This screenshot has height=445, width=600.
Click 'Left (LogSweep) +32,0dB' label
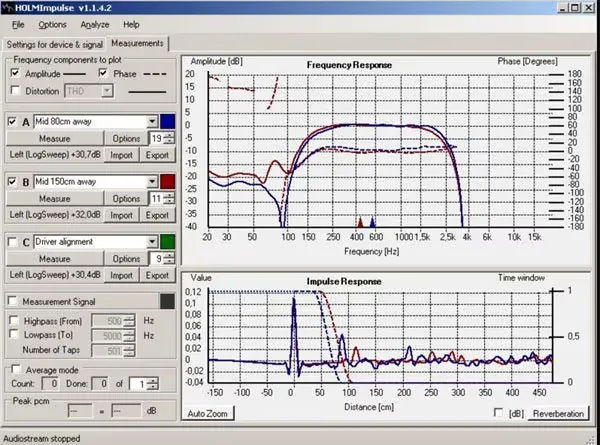coord(55,215)
